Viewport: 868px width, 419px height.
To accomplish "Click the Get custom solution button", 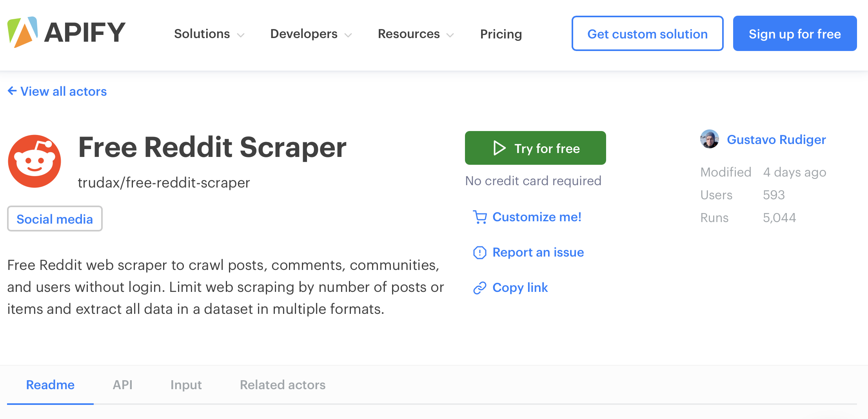I will coord(647,33).
